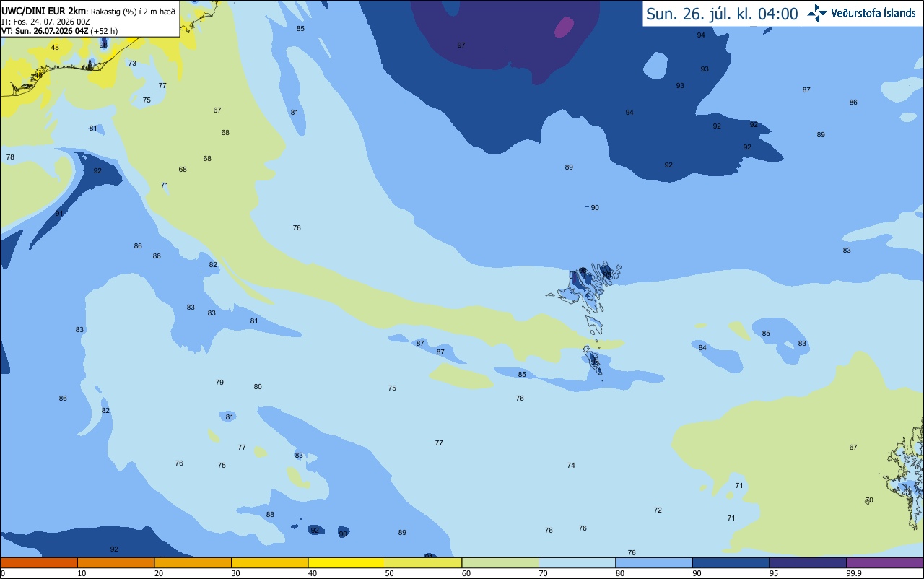This screenshot has width=924, height=579.
Task: Click the purple humidity maximum spot at top
Action: (564, 27)
